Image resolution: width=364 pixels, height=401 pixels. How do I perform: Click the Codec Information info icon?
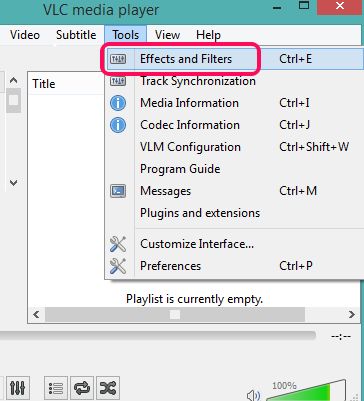point(118,125)
